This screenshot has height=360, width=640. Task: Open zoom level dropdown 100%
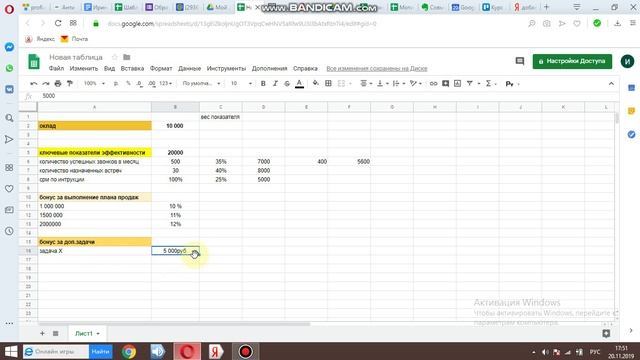(x=94, y=84)
